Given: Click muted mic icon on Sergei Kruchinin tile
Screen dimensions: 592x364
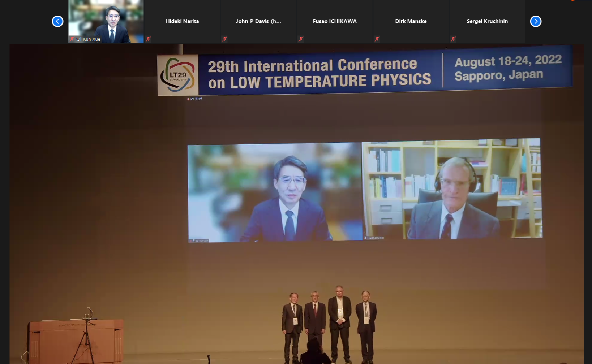Looking at the screenshot, I should pos(454,39).
